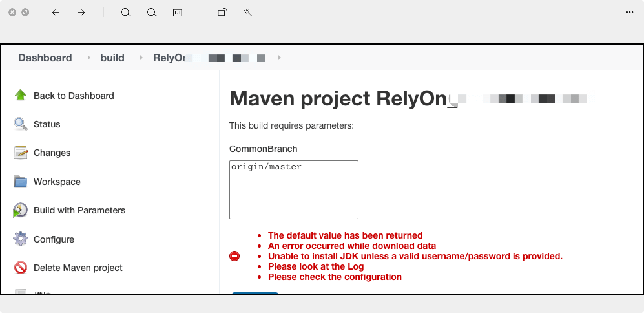Click the viewer back arrow
Viewport: 644px width, 313px height.
tap(56, 12)
